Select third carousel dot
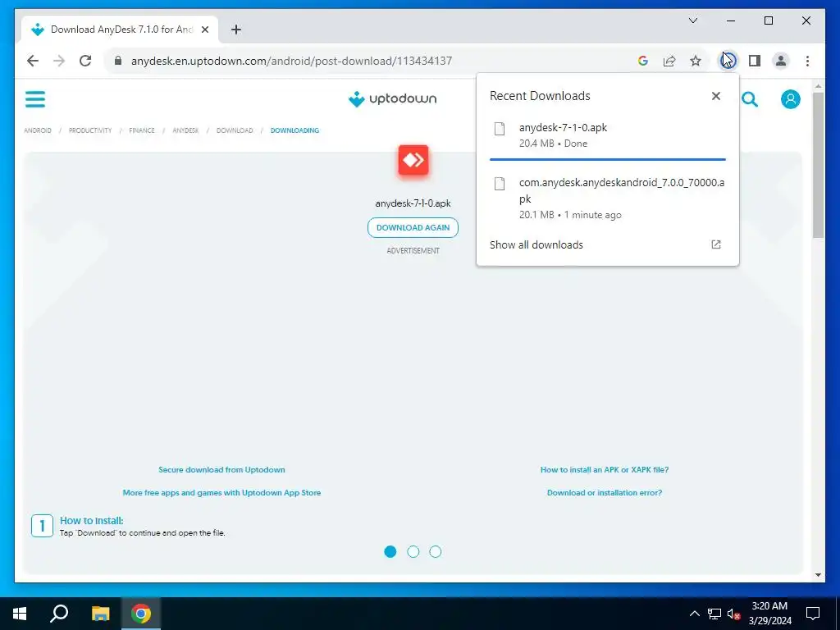 pyautogui.click(x=436, y=552)
